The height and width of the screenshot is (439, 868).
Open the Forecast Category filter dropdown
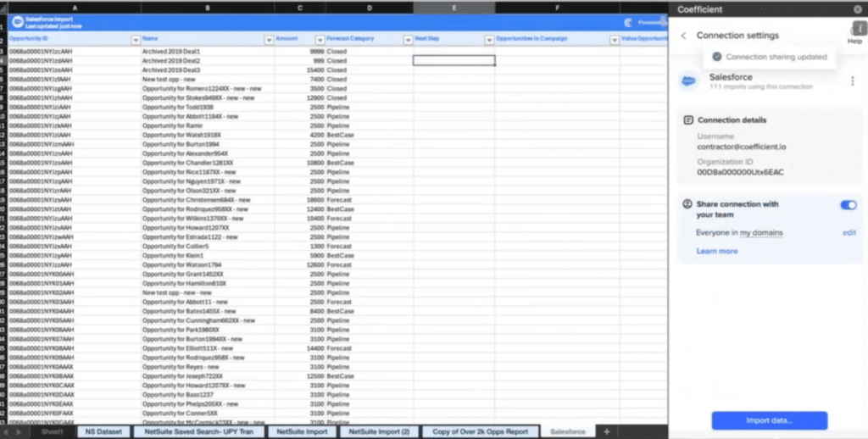pyautogui.click(x=408, y=40)
